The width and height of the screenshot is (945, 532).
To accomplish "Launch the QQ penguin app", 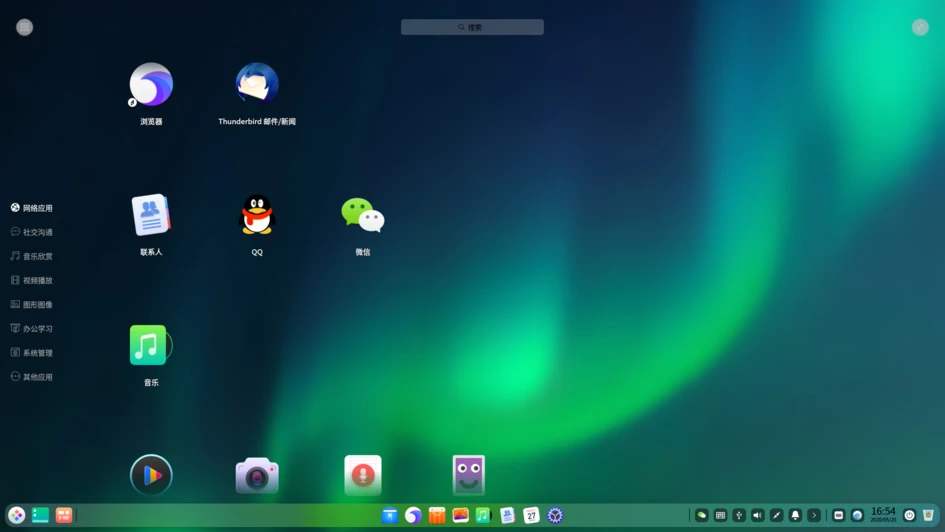I will (257, 214).
